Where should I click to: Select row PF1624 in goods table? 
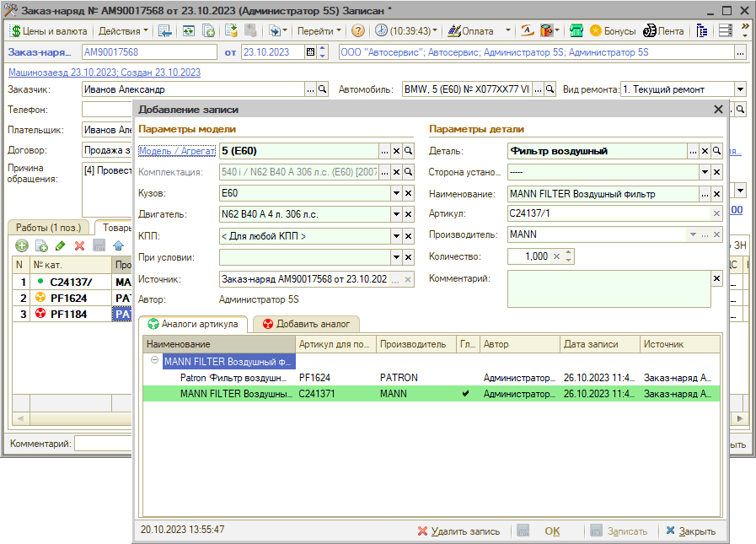[72, 298]
